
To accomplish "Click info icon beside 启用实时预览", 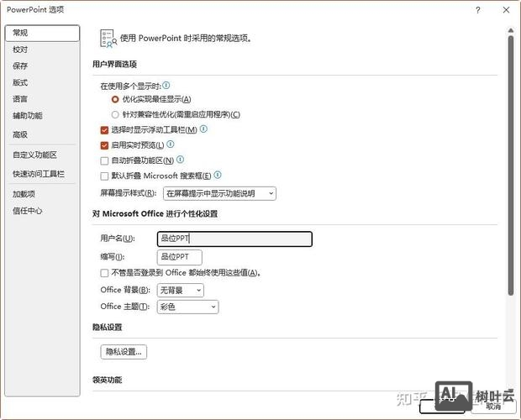I will [171, 144].
